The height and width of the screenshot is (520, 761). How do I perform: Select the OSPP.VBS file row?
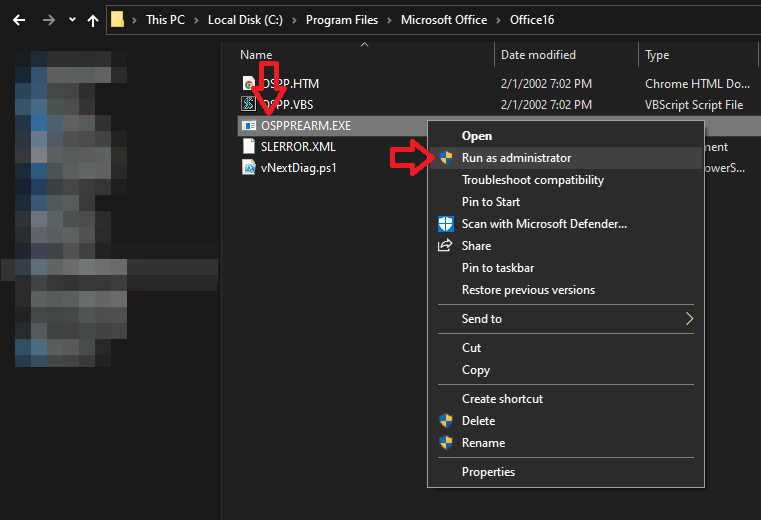289,104
